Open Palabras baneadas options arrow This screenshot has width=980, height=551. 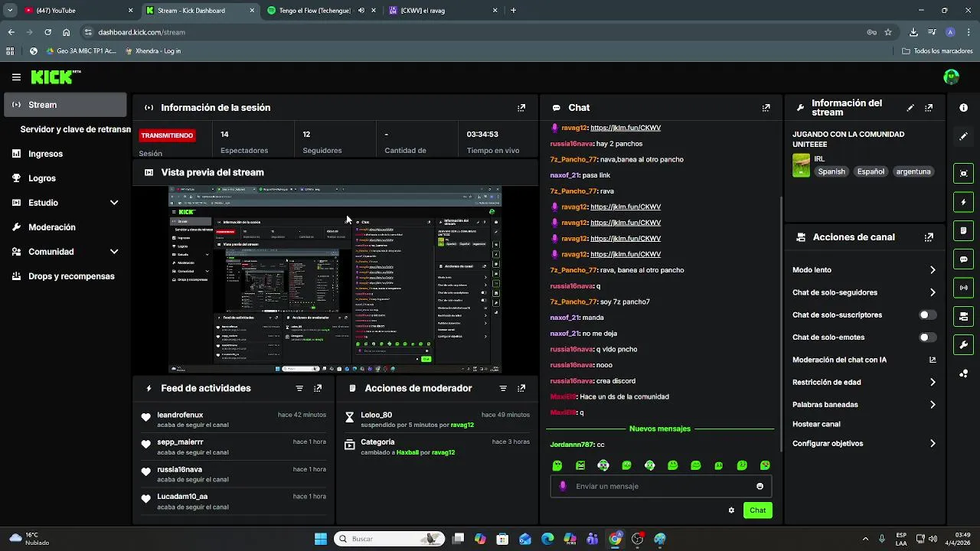point(933,405)
